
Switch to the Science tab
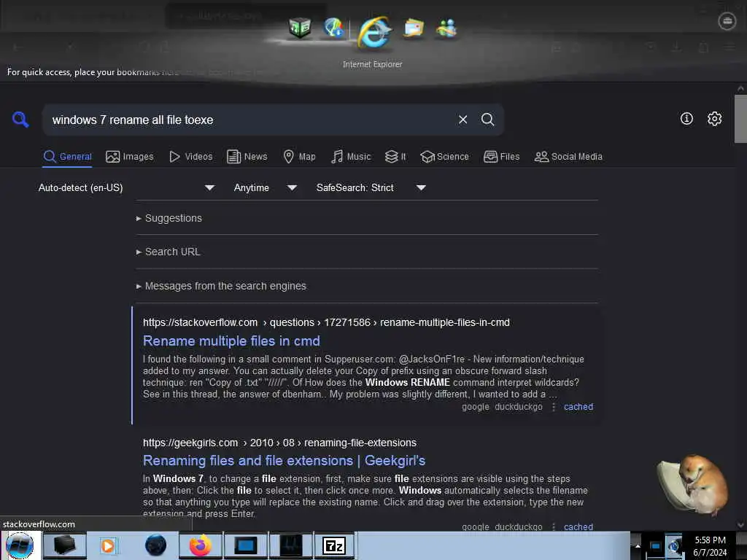point(444,157)
